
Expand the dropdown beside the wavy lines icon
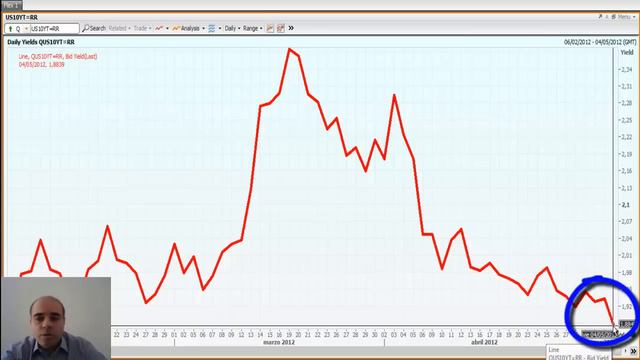(x=220, y=28)
